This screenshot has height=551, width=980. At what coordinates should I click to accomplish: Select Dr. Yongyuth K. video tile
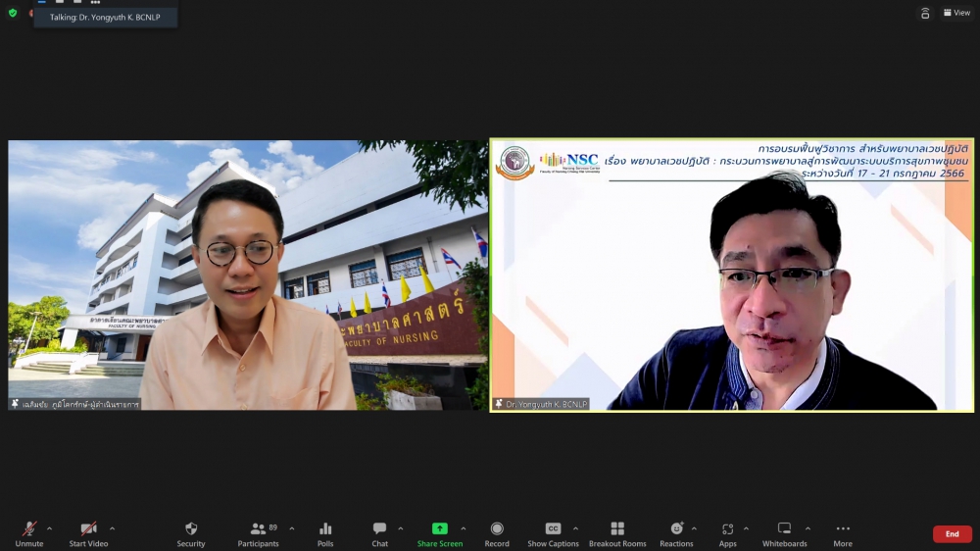click(x=731, y=275)
